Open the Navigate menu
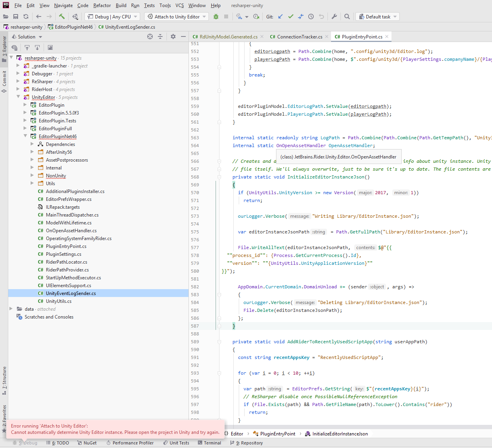The width and height of the screenshot is (492, 448). (x=63, y=5)
